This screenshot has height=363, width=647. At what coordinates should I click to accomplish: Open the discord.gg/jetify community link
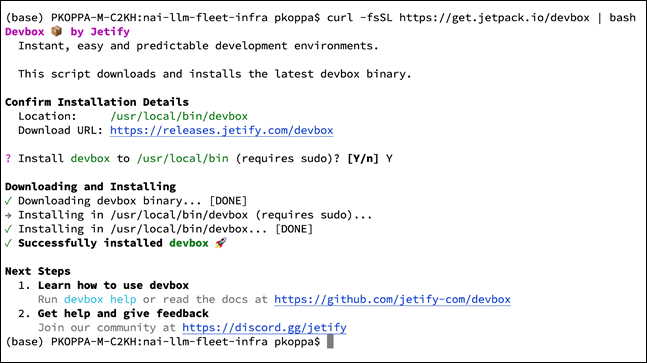click(264, 328)
